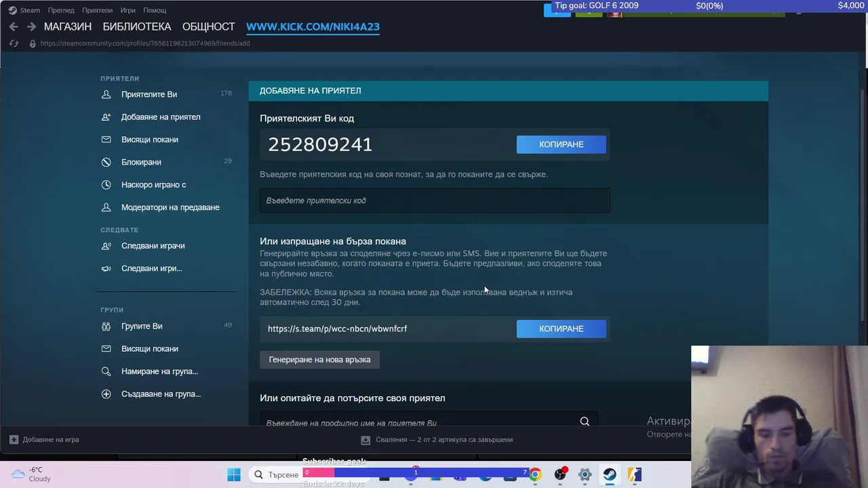Click the clock icon next to Наскоро играно с

tap(106, 184)
